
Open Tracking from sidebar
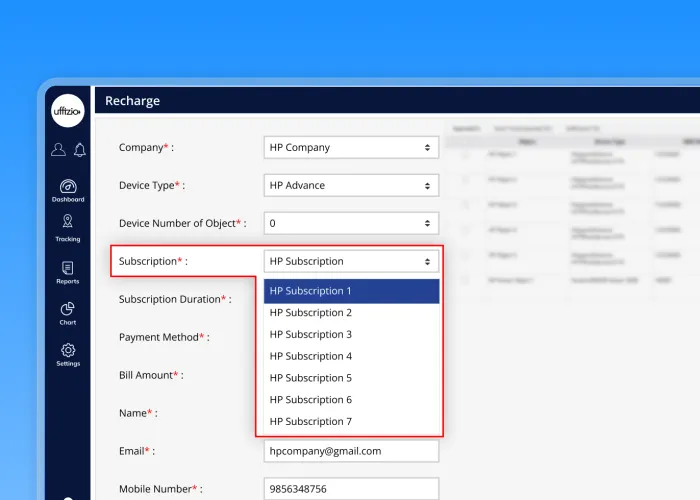pos(68,228)
